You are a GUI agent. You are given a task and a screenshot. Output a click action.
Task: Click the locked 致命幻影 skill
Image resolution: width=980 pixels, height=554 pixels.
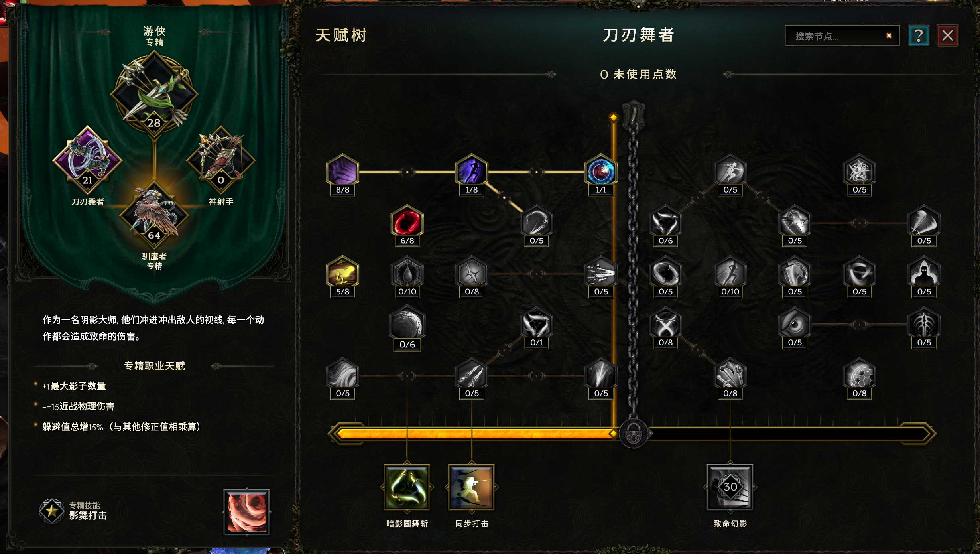[x=730, y=487]
